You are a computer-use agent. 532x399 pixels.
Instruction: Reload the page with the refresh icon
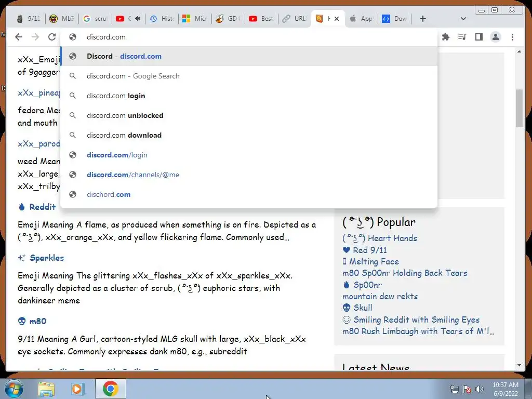(x=51, y=37)
